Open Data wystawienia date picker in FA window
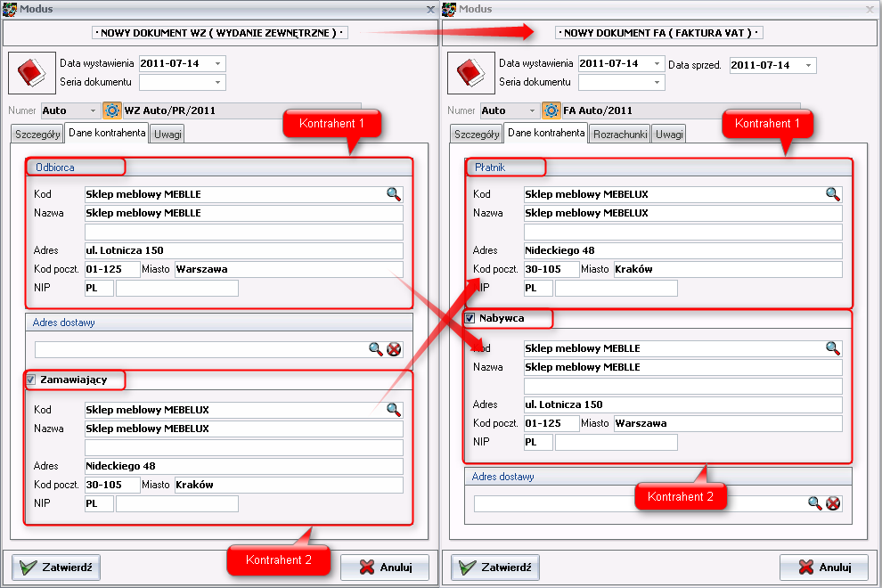Image resolution: width=882 pixels, height=588 pixels. [x=657, y=63]
